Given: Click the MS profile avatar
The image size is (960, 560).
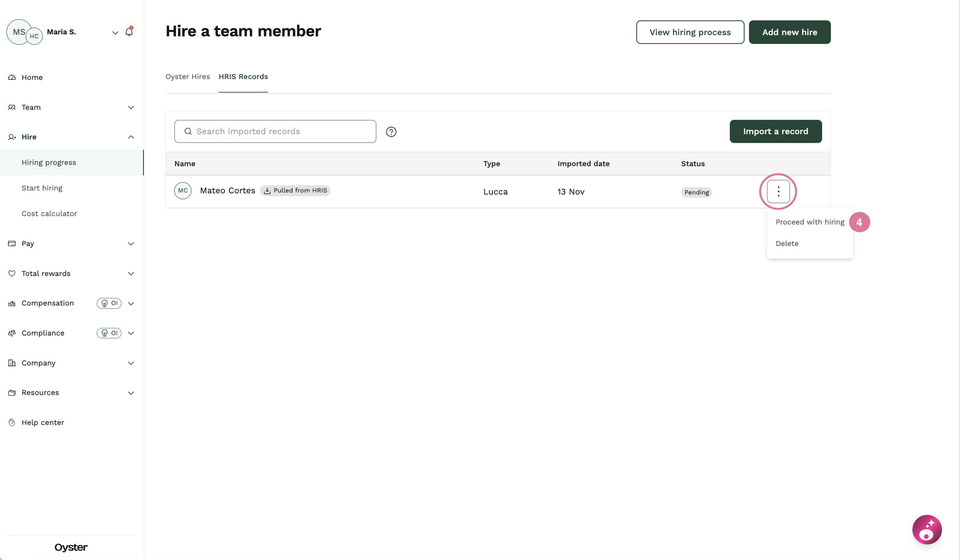Looking at the screenshot, I should click(18, 32).
